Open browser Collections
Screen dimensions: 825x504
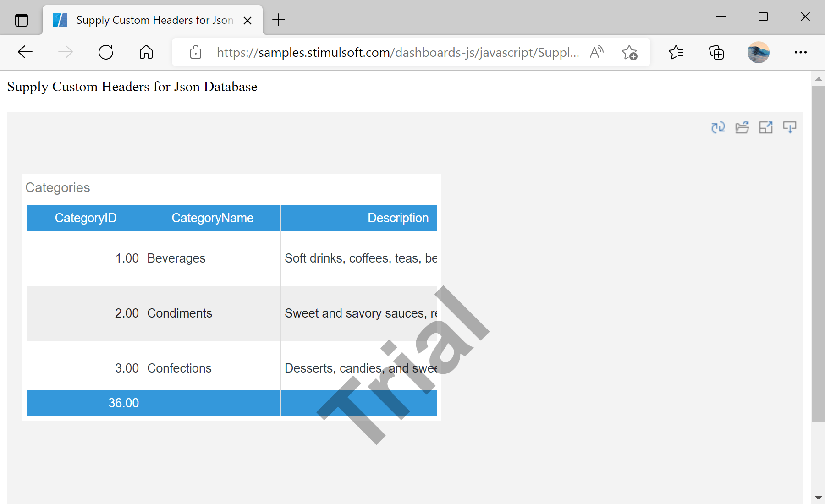pyautogui.click(x=716, y=52)
